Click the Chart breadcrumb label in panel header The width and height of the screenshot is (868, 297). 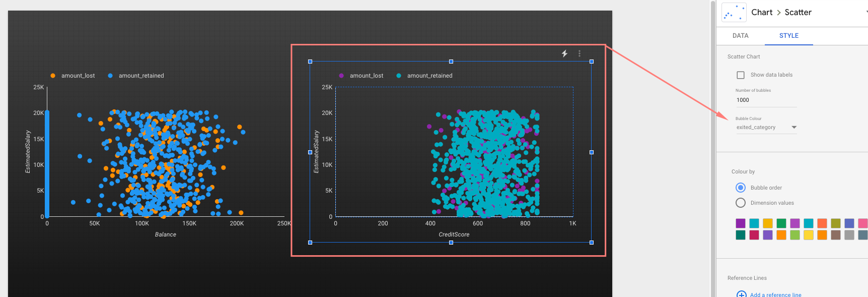761,13
